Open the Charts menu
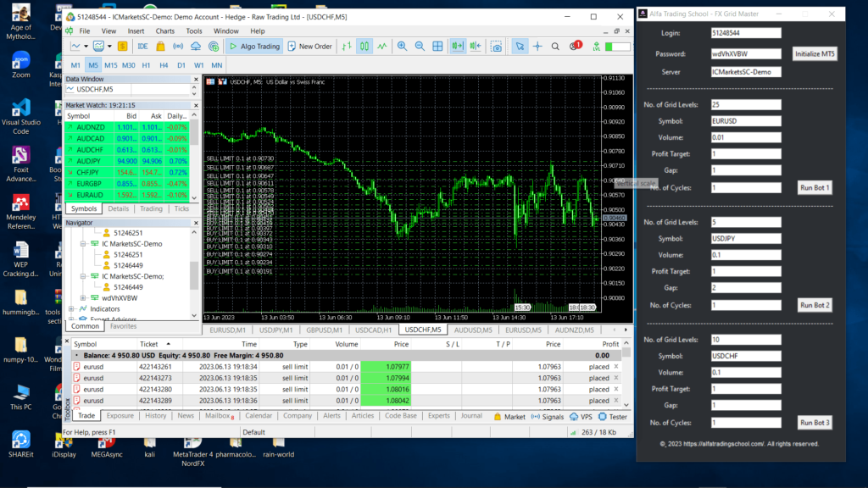 165,30
